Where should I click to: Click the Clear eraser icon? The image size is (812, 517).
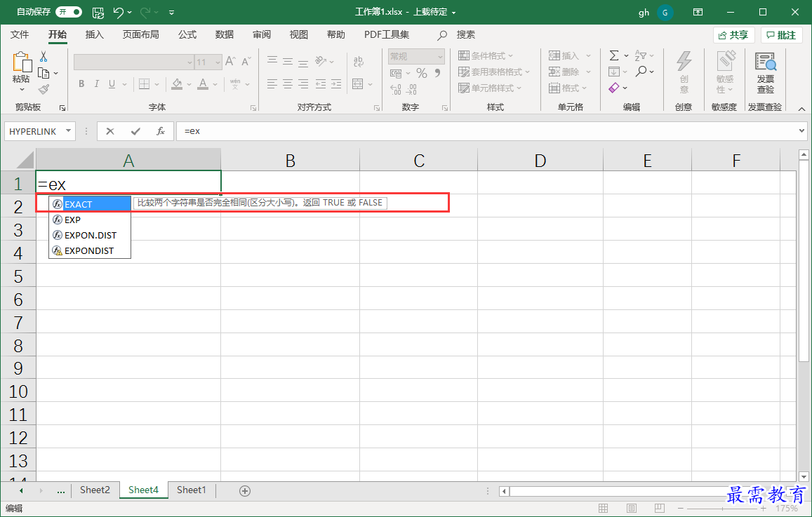click(x=614, y=88)
